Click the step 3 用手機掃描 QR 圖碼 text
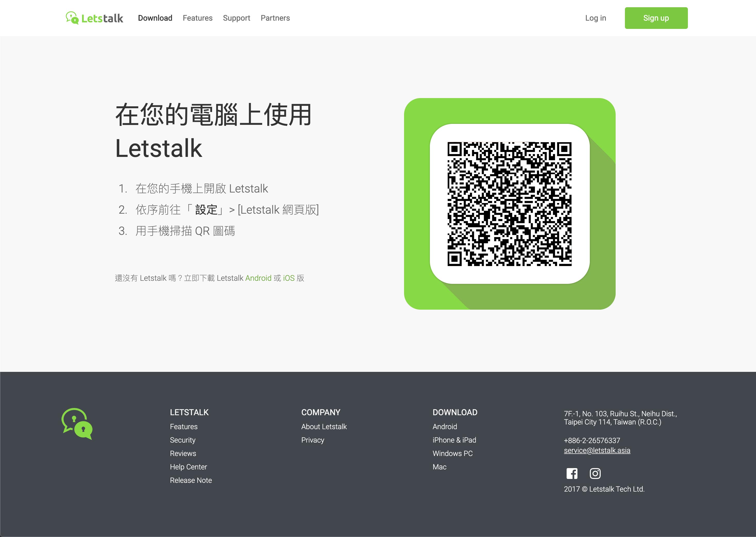Screen dimensions: 756x537 pos(185,231)
